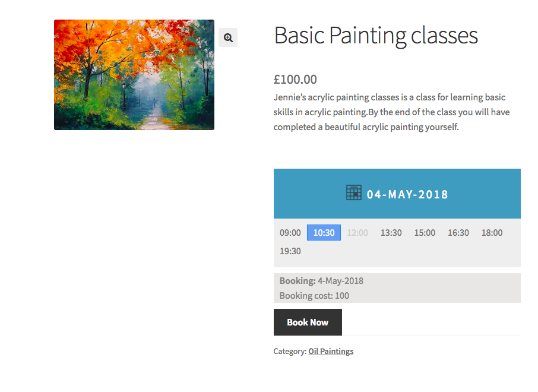538x392 pixels.
Task: Choose the 18:00 time slot
Action: (x=492, y=233)
